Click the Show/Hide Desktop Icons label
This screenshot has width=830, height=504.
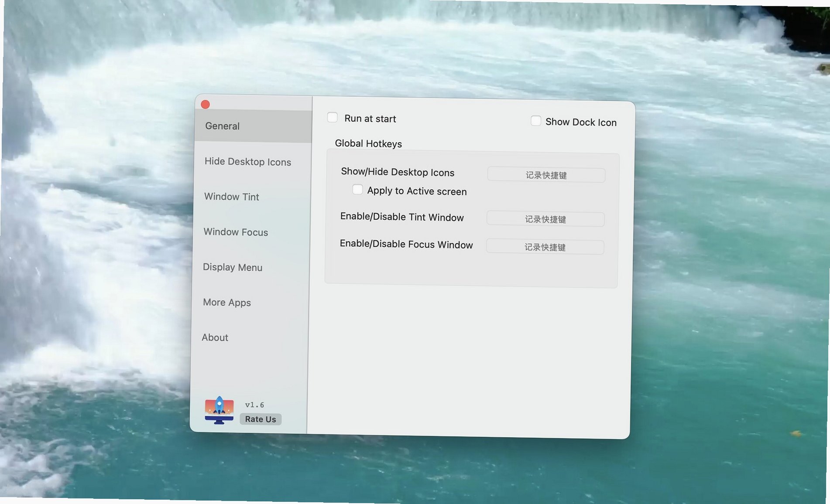(398, 172)
